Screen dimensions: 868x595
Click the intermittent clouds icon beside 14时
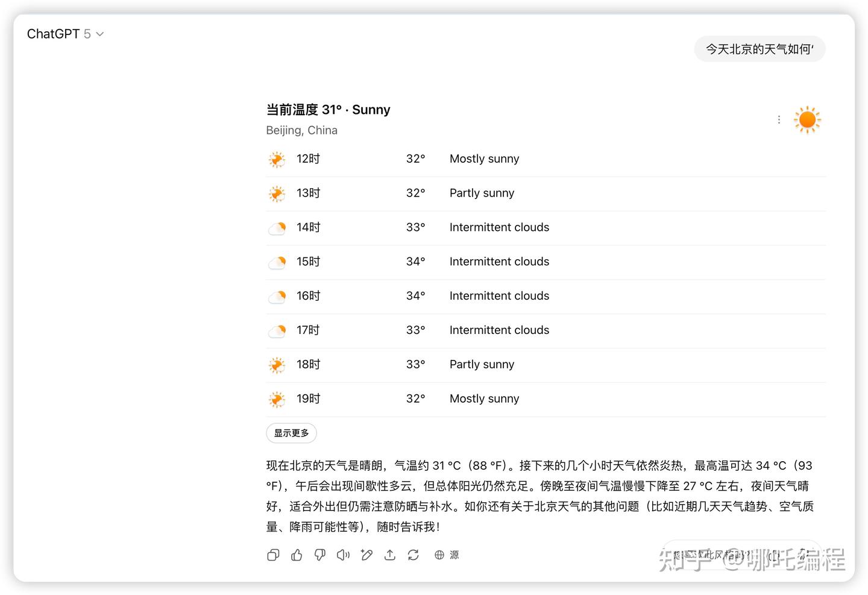277,228
